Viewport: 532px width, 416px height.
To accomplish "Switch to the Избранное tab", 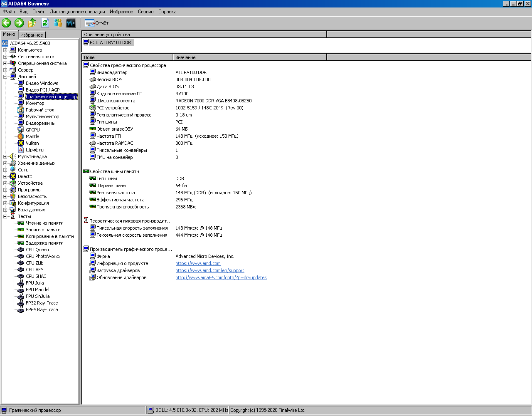I will point(32,35).
